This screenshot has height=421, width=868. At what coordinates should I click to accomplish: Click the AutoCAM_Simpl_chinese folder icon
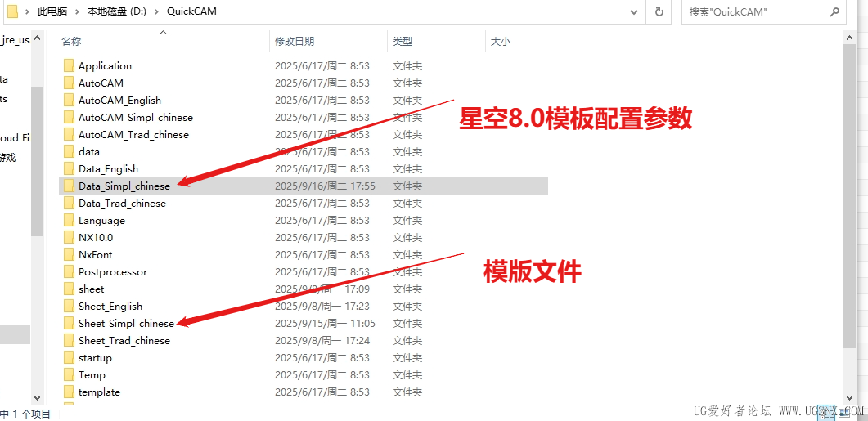[x=69, y=117]
